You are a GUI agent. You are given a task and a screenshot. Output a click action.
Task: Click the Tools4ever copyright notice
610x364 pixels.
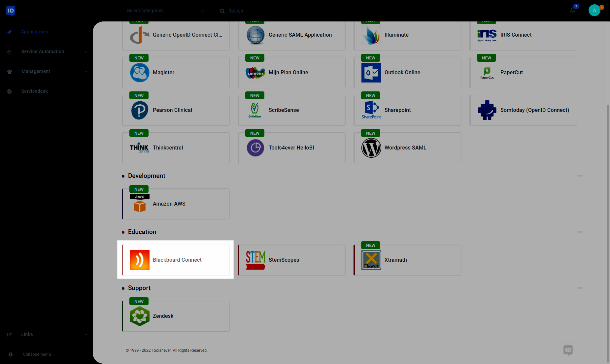click(x=167, y=350)
